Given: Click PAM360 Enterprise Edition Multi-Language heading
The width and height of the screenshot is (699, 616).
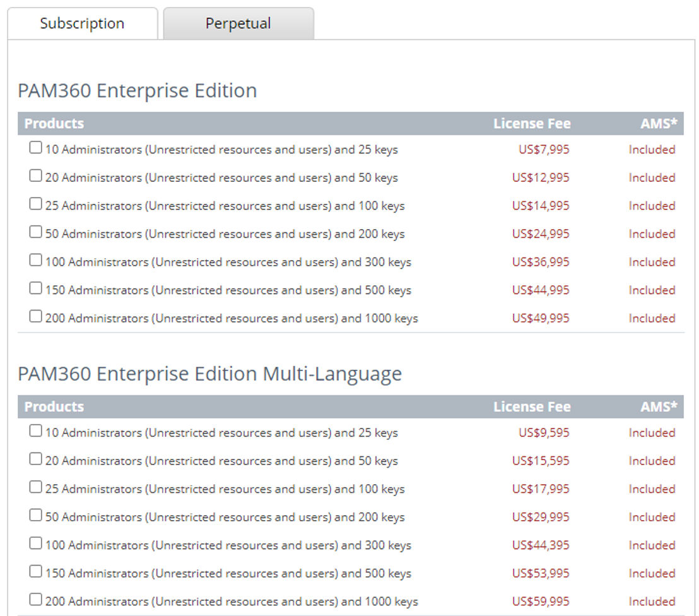Looking at the screenshot, I should [x=210, y=374].
